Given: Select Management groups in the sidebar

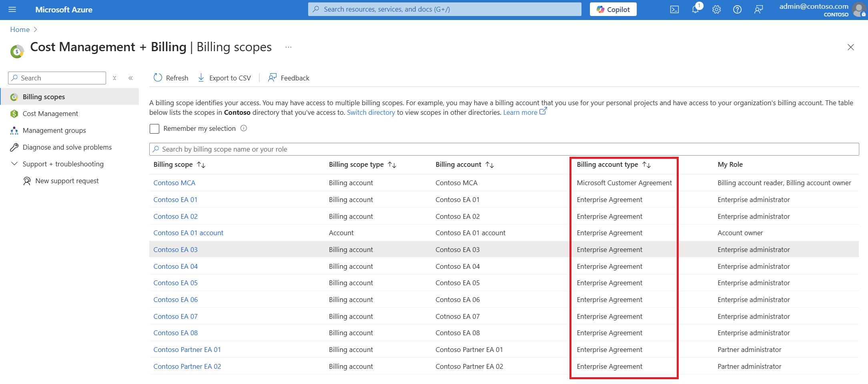Looking at the screenshot, I should click(54, 130).
